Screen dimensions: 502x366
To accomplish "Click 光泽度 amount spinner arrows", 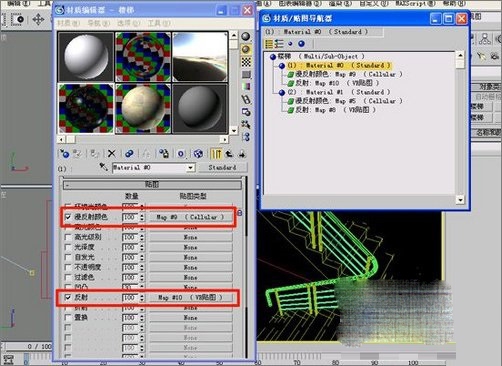I will [x=142, y=247].
